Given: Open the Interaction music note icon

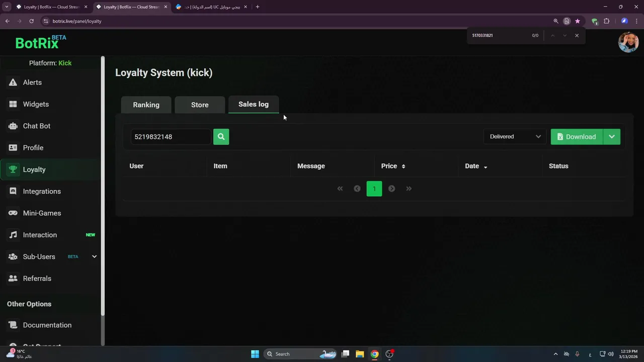Looking at the screenshot, I should tap(13, 235).
